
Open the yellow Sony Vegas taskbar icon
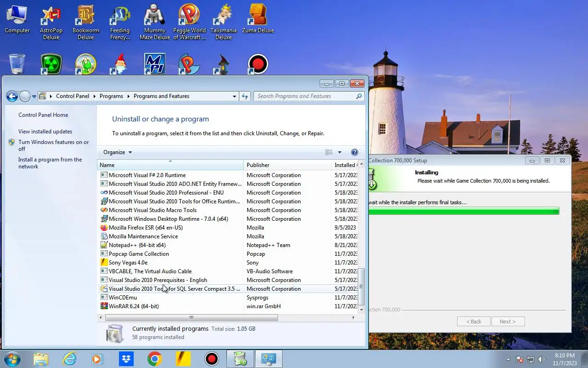[x=183, y=359]
